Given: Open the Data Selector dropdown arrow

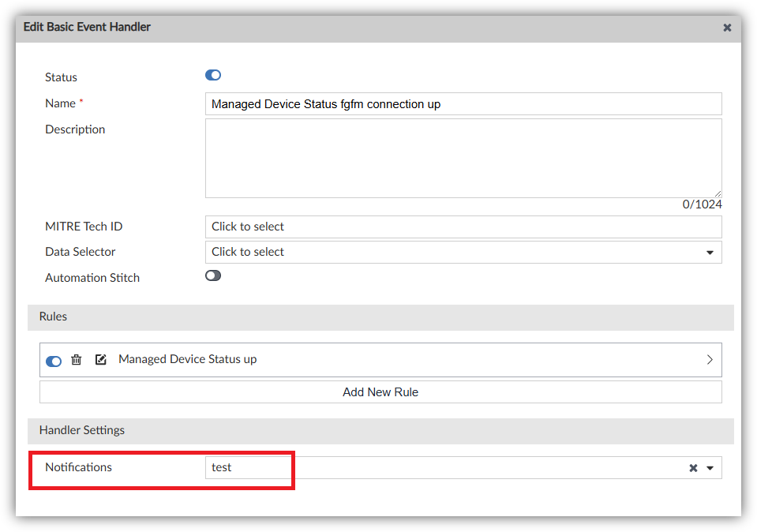Looking at the screenshot, I should pos(710,253).
